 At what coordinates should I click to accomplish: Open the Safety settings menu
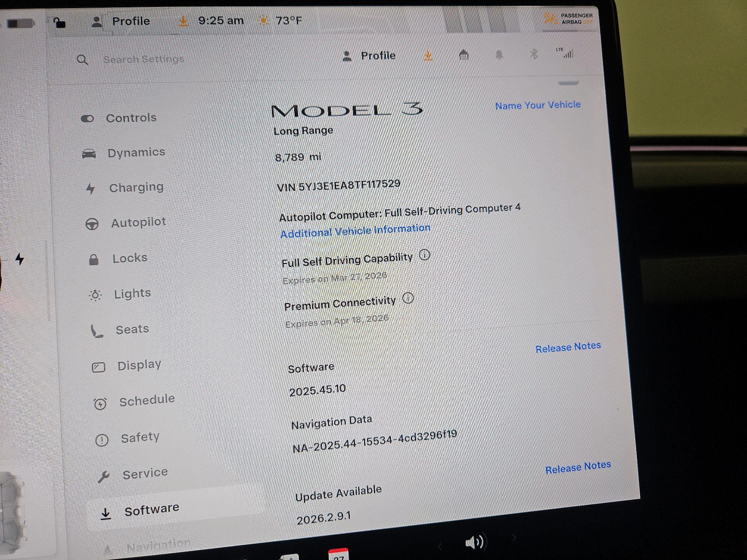coord(128,438)
